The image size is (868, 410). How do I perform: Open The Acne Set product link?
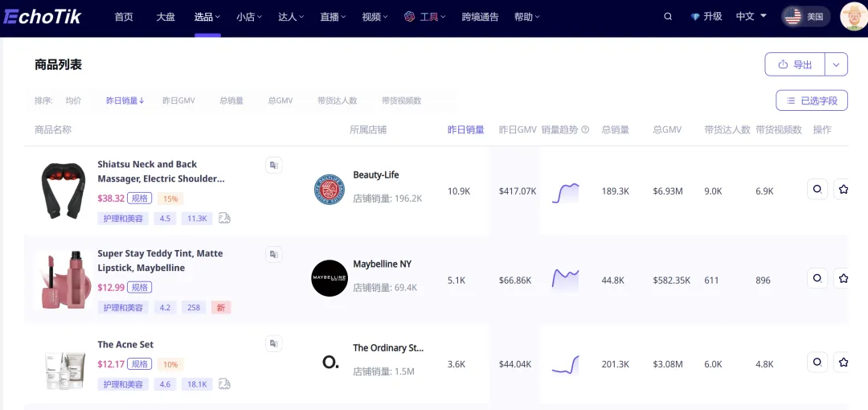[x=125, y=344]
